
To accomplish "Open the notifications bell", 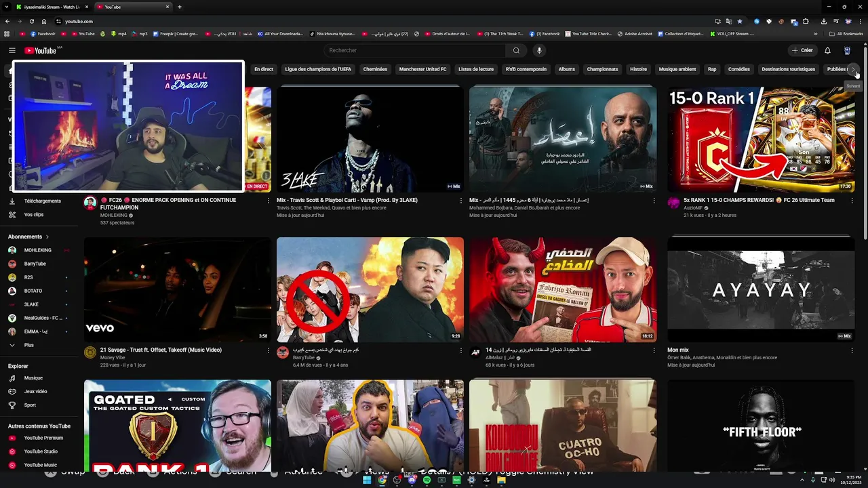I will tap(827, 50).
